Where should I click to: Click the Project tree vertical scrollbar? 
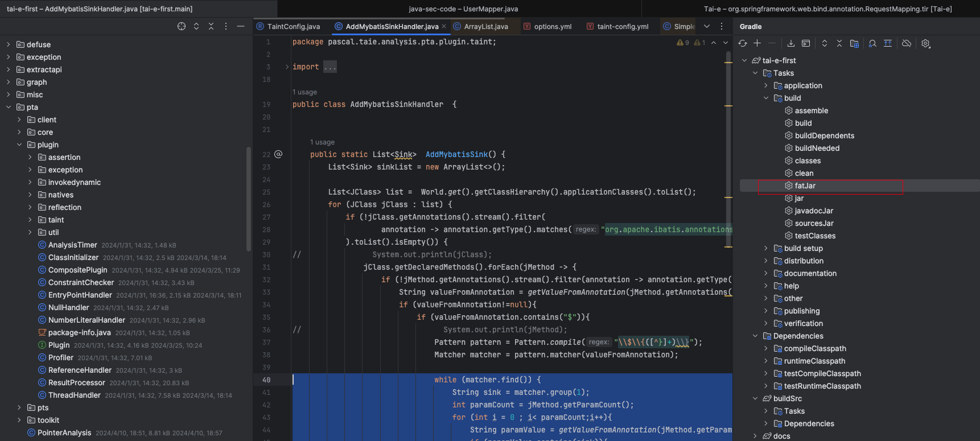coord(248,199)
